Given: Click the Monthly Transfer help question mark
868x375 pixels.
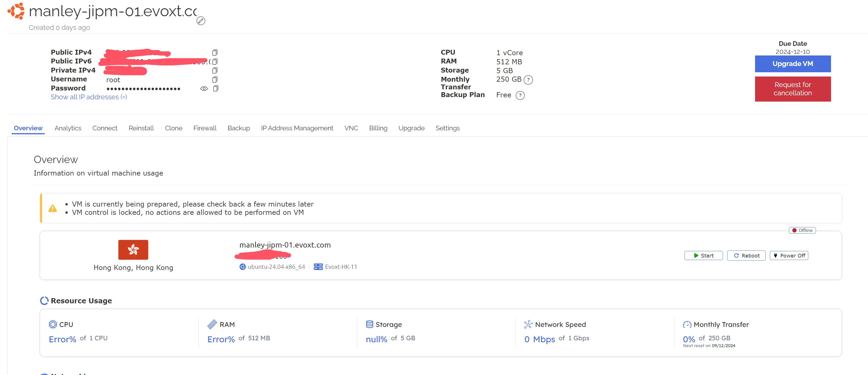Looking at the screenshot, I should pos(528,80).
